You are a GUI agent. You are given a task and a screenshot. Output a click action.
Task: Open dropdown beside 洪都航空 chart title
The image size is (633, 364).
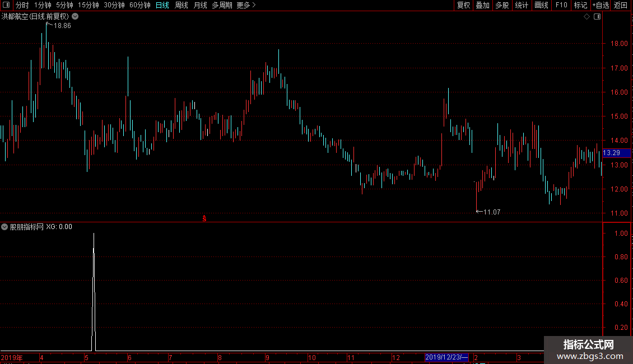[x=75, y=17]
